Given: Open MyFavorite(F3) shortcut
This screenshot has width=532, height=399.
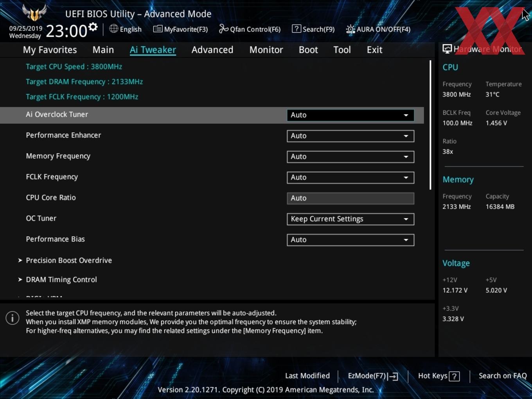Looking at the screenshot, I should [x=180, y=29].
